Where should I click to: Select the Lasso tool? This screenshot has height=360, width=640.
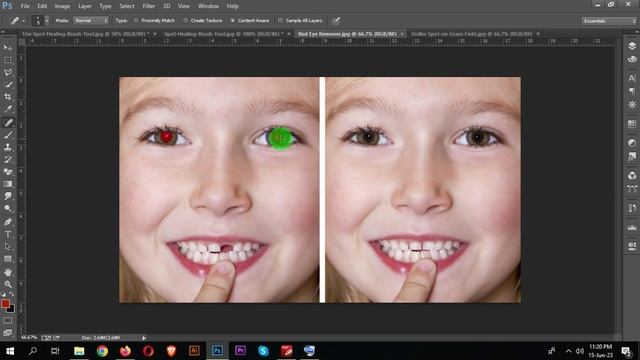(8, 73)
